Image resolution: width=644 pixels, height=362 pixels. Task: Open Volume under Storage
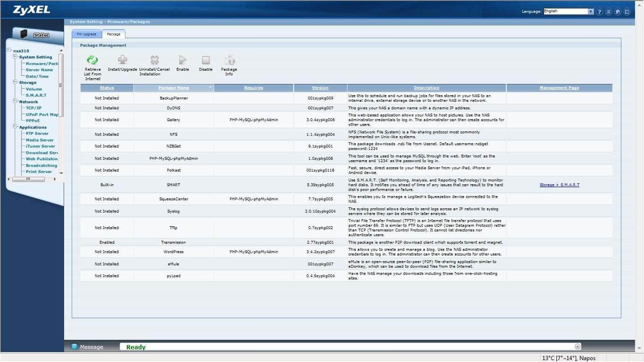[x=34, y=89]
